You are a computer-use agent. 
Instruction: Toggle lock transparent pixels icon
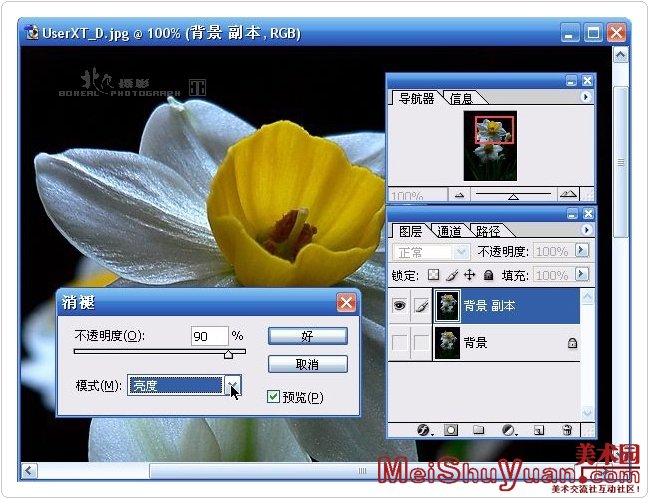(x=433, y=275)
